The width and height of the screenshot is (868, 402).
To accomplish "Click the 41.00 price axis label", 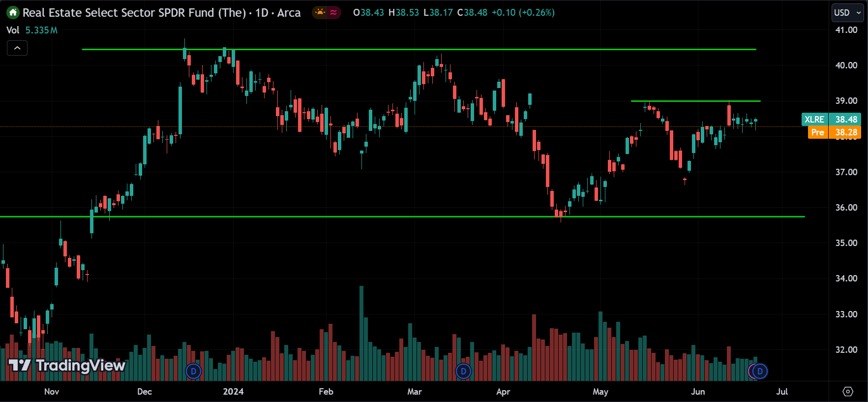I will pyautogui.click(x=846, y=30).
